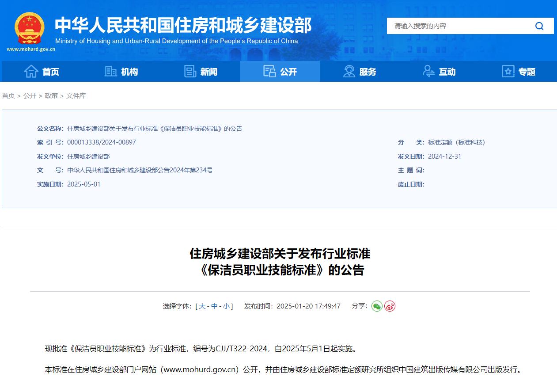Open 文件库 breadcrumb link
The height and width of the screenshot is (392, 557).
point(76,95)
